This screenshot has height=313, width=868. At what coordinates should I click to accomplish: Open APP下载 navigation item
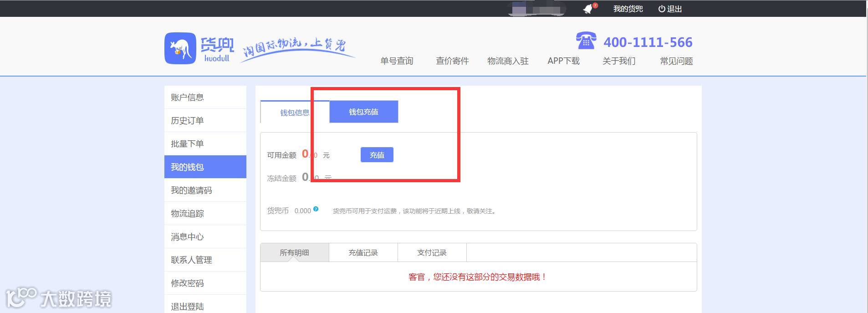pyautogui.click(x=563, y=61)
